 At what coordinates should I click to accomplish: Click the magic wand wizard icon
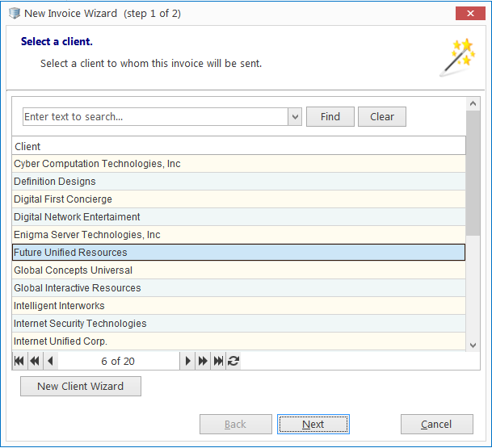[x=458, y=57]
